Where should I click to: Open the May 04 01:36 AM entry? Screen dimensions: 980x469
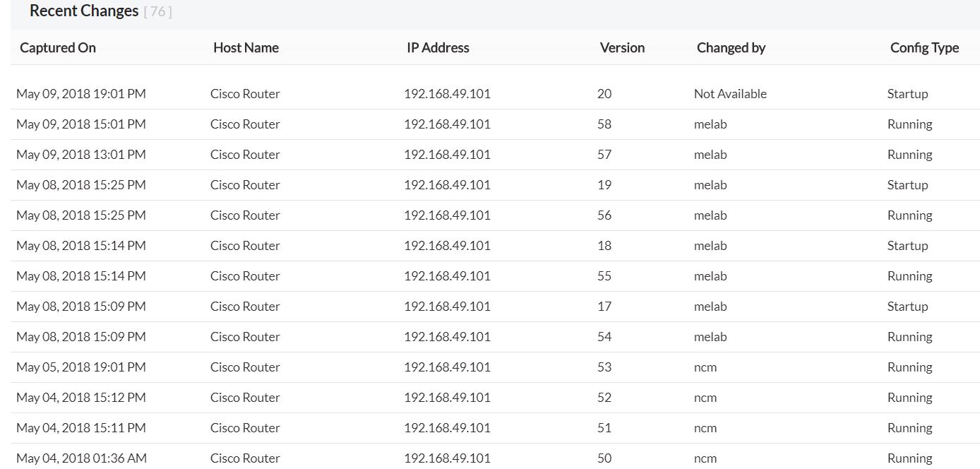[81, 458]
